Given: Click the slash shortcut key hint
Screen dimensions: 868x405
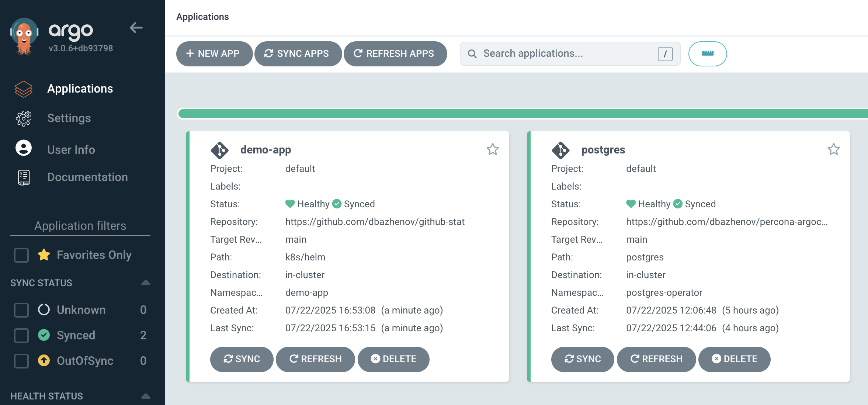Looking at the screenshot, I should (x=665, y=54).
